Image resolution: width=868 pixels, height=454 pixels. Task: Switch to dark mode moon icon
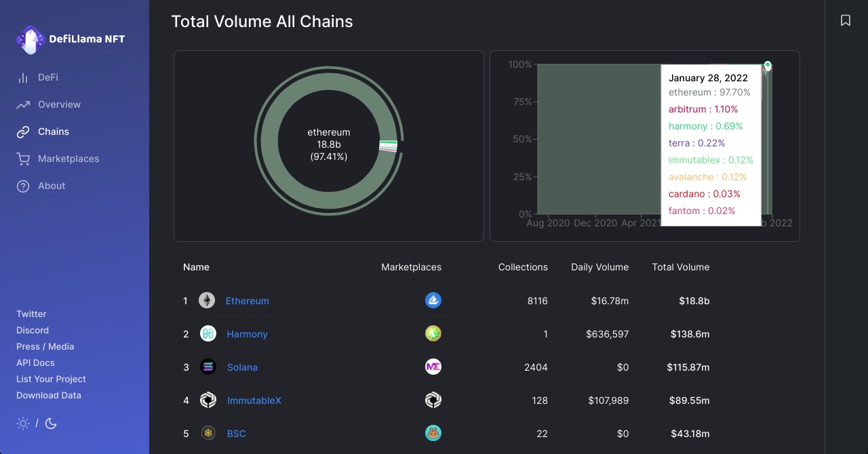51,424
